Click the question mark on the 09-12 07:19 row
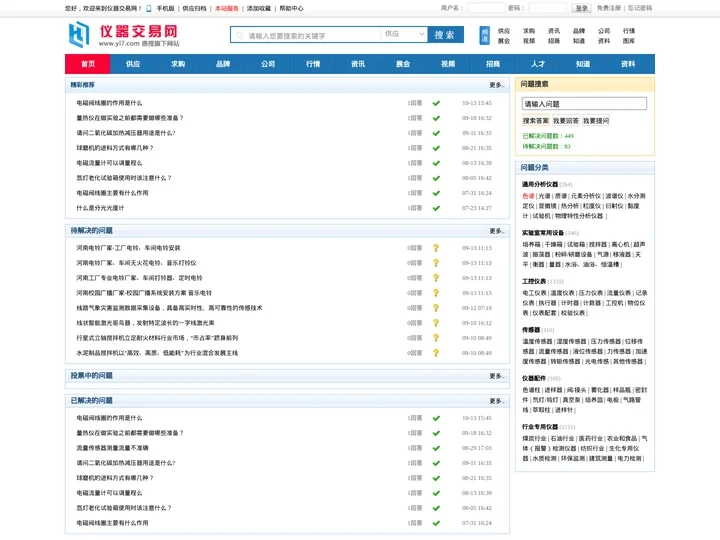 (x=436, y=308)
